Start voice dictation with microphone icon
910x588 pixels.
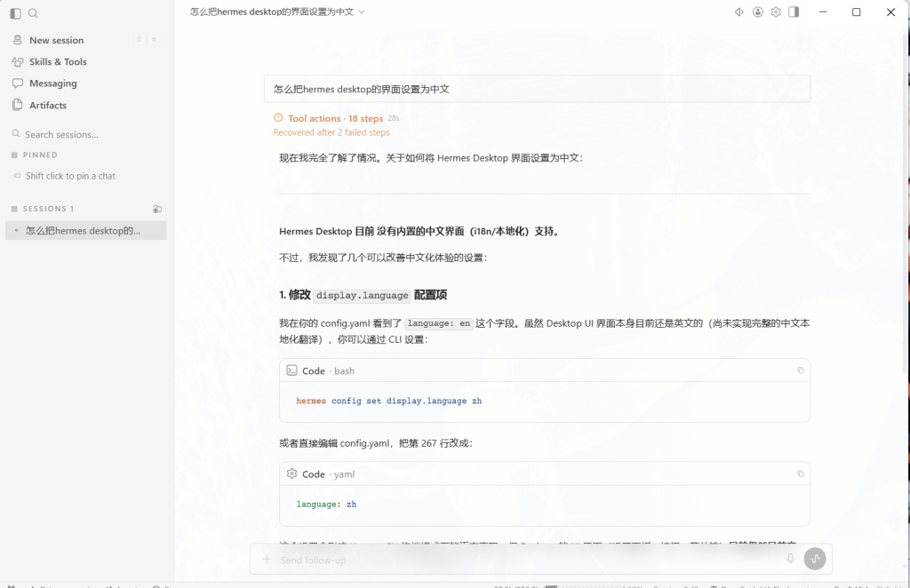tap(790, 559)
